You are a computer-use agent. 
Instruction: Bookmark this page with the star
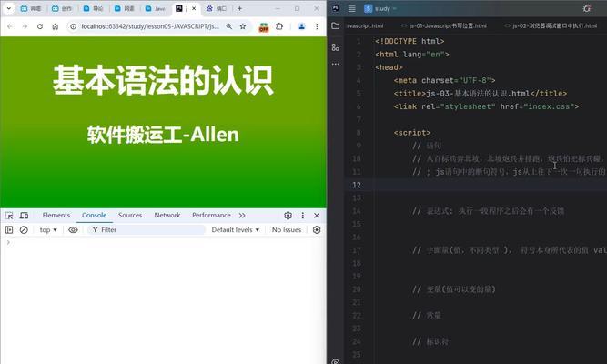(243, 26)
